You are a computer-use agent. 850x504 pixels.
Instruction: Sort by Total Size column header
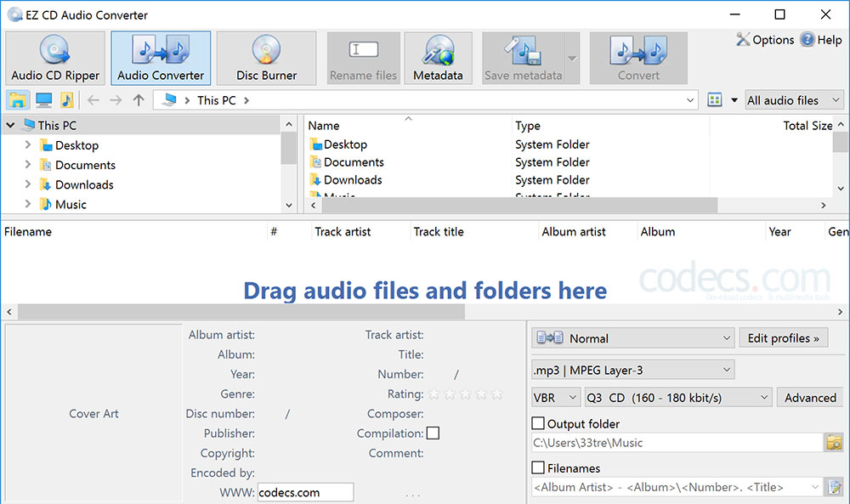(772, 125)
